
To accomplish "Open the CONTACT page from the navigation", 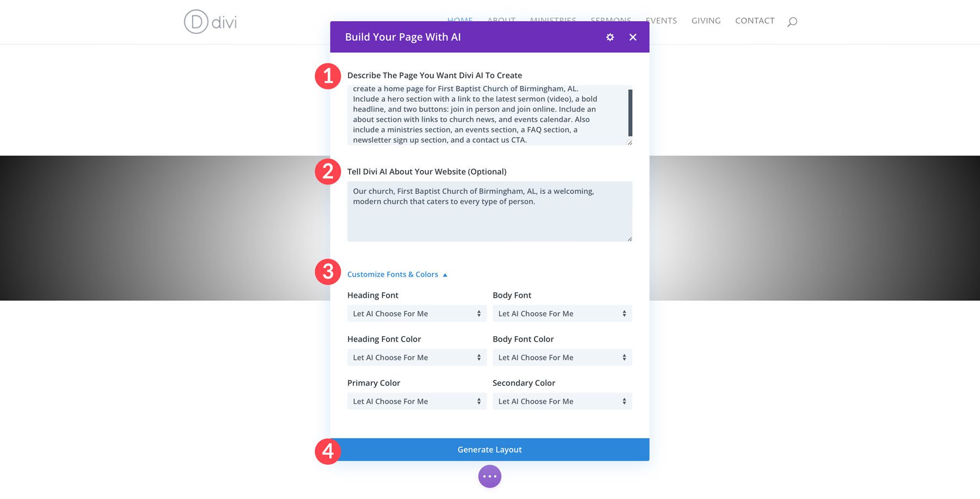I will [x=755, y=21].
